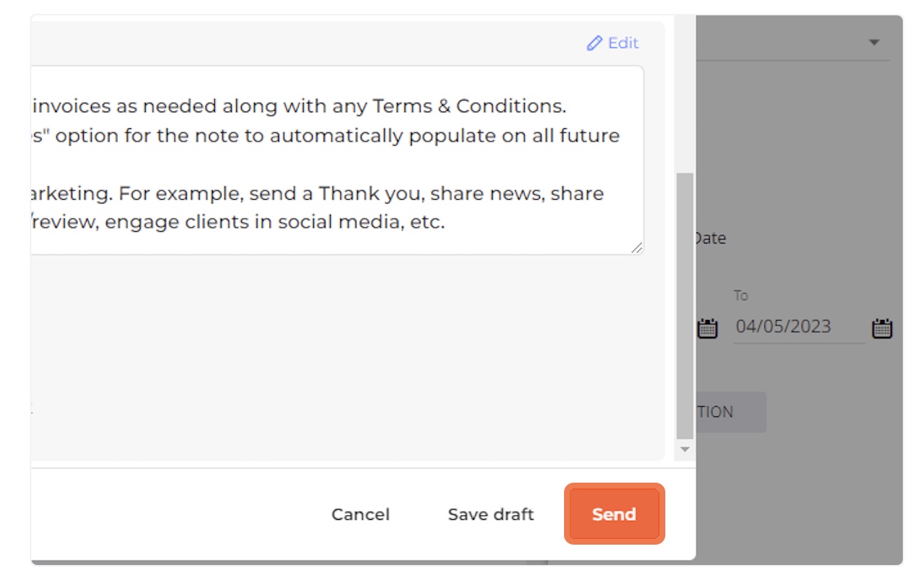Place cursor after 'social media, etc.'
The width and height of the screenshot is (924, 576).
point(446,222)
